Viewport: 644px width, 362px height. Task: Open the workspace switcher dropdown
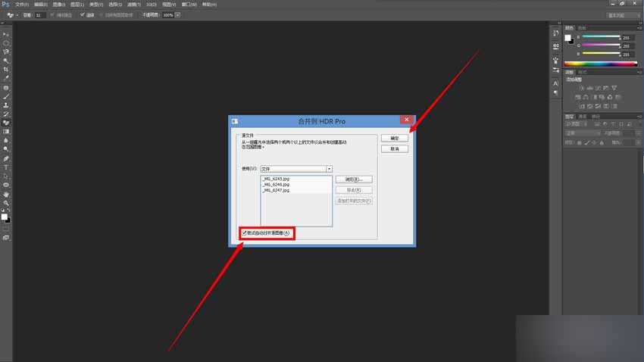pyautogui.click(x=621, y=14)
